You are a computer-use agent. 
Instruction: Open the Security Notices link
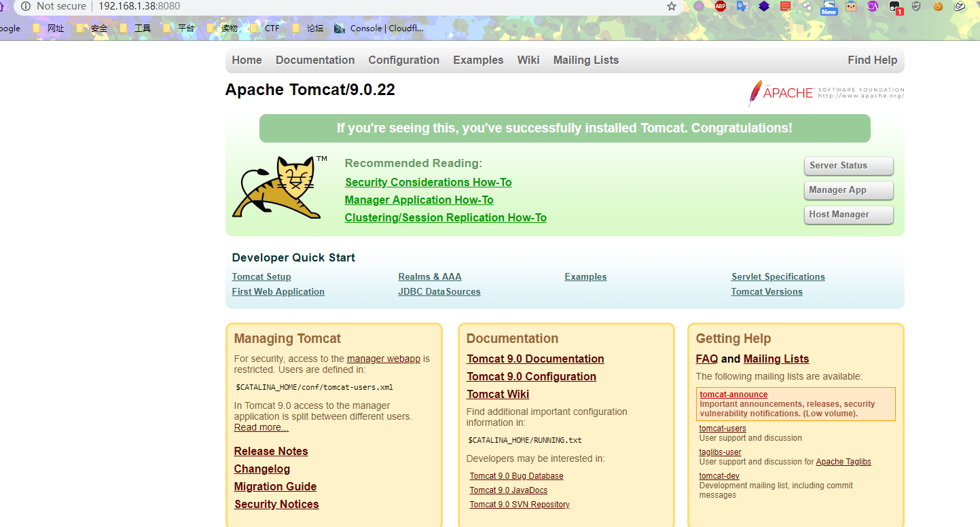(276, 505)
